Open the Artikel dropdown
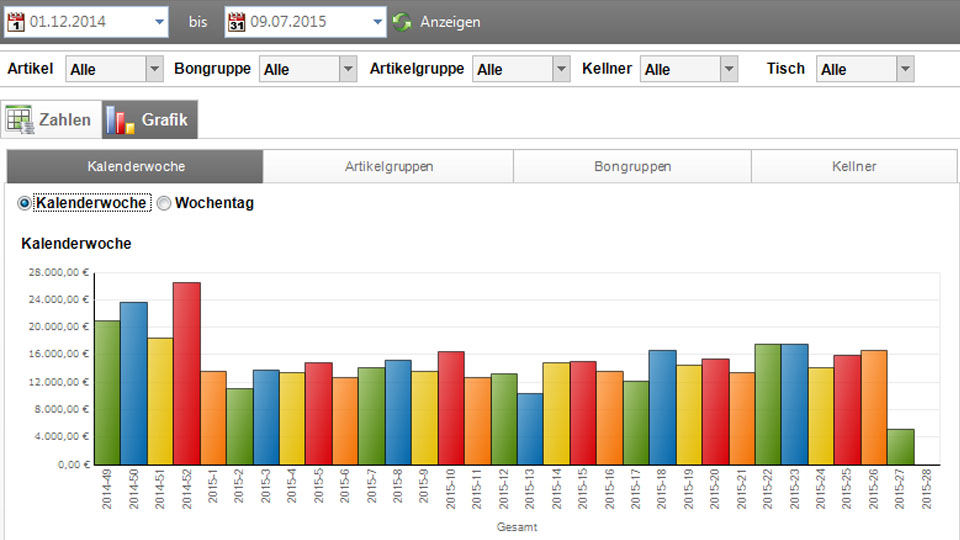The image size is (960, 540). tap(154, 69)
